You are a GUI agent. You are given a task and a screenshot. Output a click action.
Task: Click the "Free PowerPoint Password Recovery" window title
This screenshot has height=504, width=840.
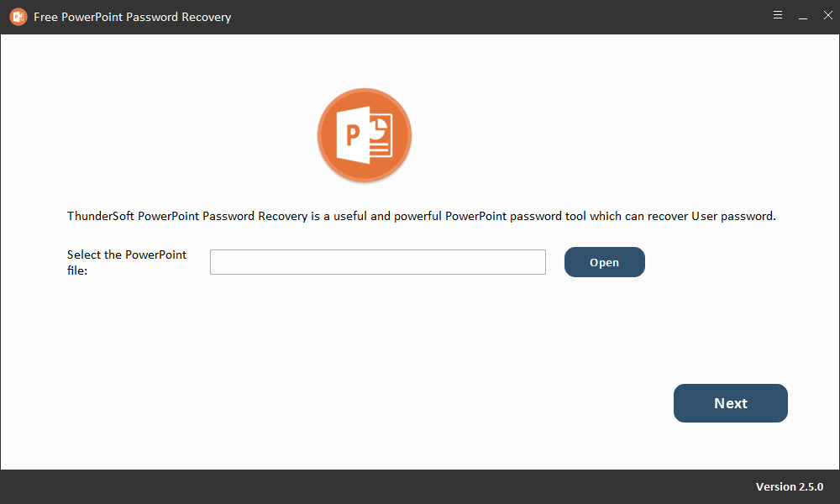coord(132,17)
